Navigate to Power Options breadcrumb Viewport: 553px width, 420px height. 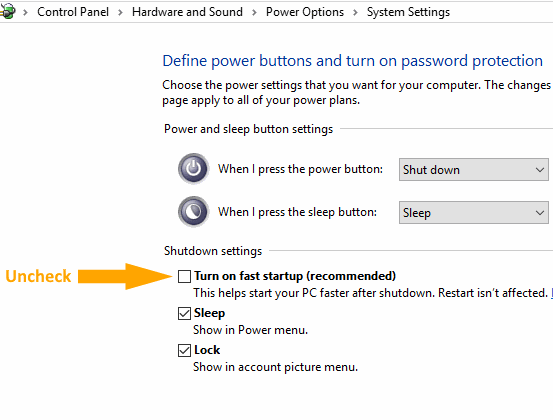click(x=305, y=12)
